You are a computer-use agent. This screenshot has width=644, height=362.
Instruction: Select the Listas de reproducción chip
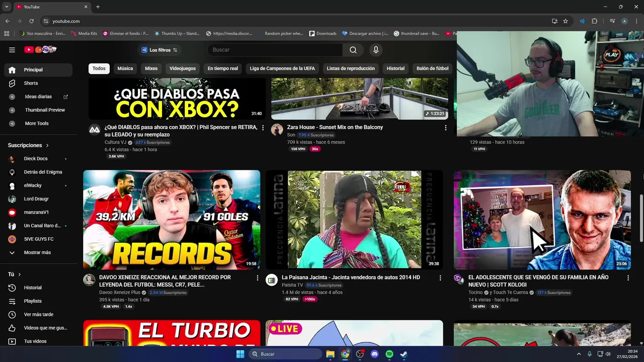click(x=351, y=68)
